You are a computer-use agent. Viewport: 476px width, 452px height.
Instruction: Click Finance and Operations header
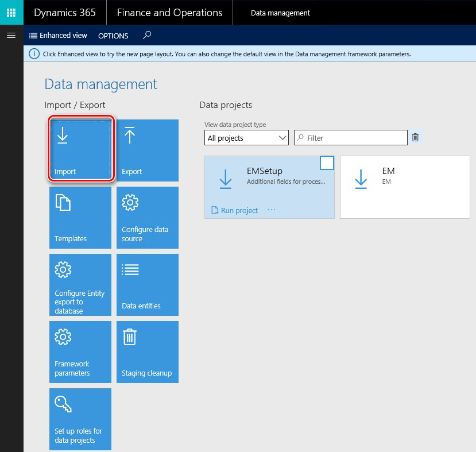(x=170, y=13)
